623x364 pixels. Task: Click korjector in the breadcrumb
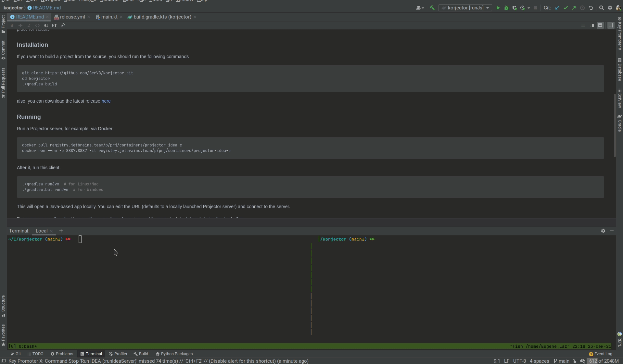[13, 8]
